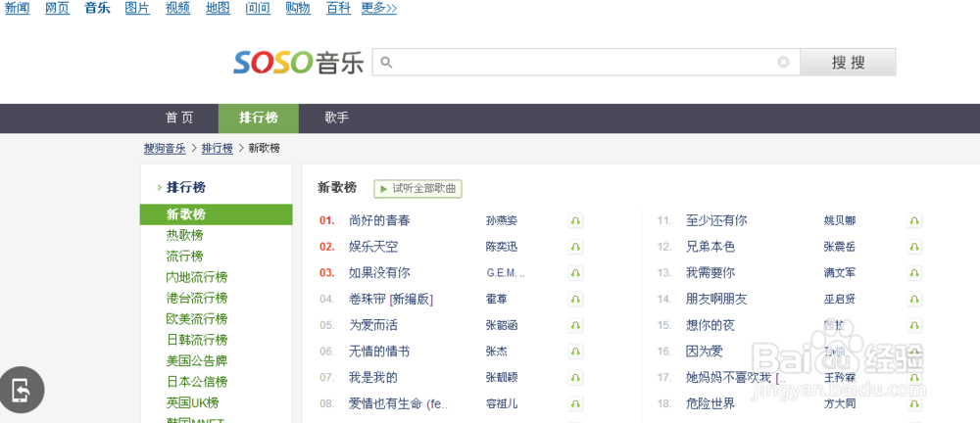Click artist name 巫启贤

[840, 300]
